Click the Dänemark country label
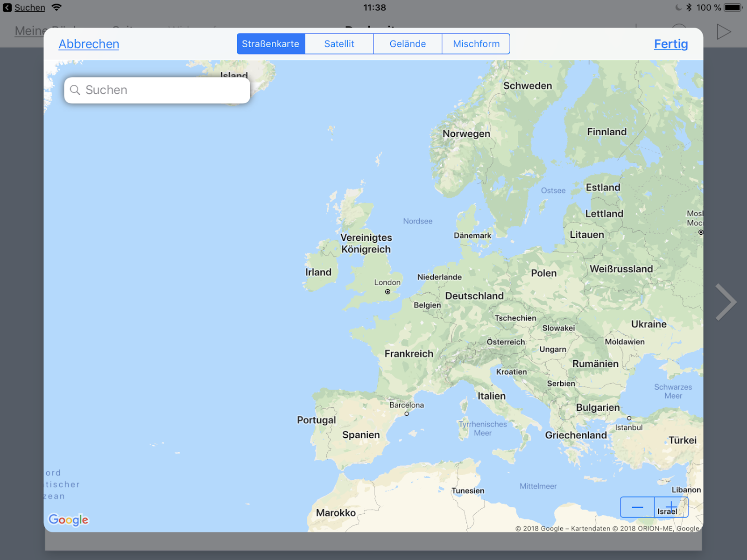747x560 pixels. (472, 236)
